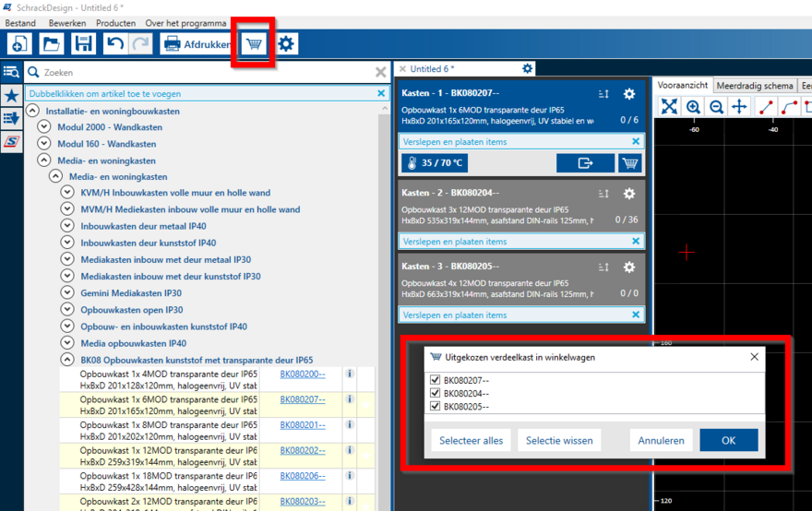Click zoom to fit icon in Vooraanzicht toolbar
This screenshot has width=812, height=511.
(x=669, y=107)
